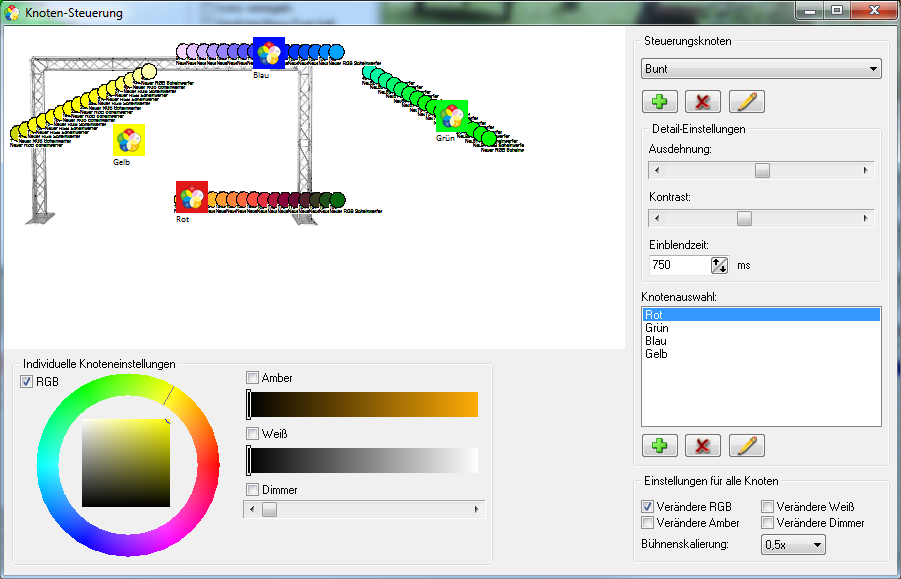Delete the Steuerungsknoten with red X
This screenshot has width=901, height=579.
click(704, 101)
